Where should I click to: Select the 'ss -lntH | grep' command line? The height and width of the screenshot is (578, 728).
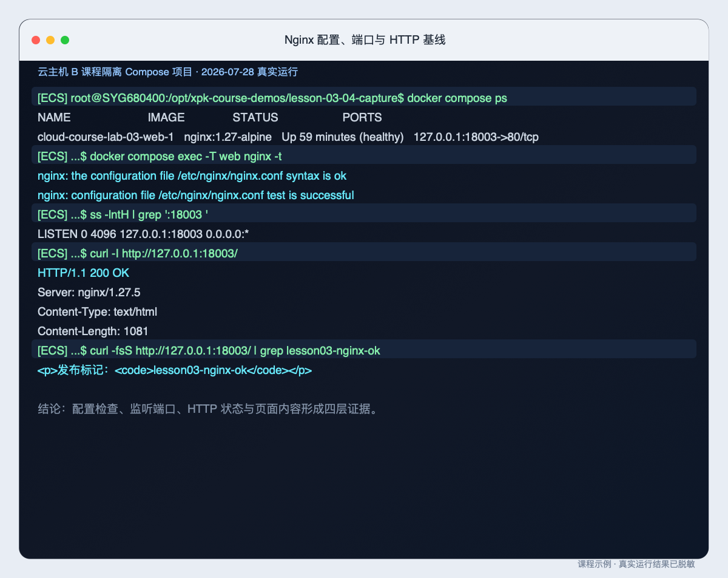click(364, 214)
